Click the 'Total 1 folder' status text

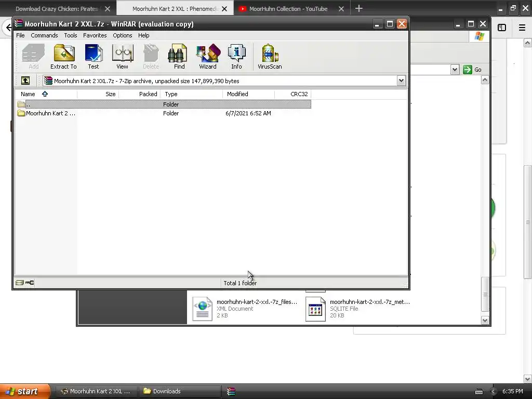click(x=240, y=283)
